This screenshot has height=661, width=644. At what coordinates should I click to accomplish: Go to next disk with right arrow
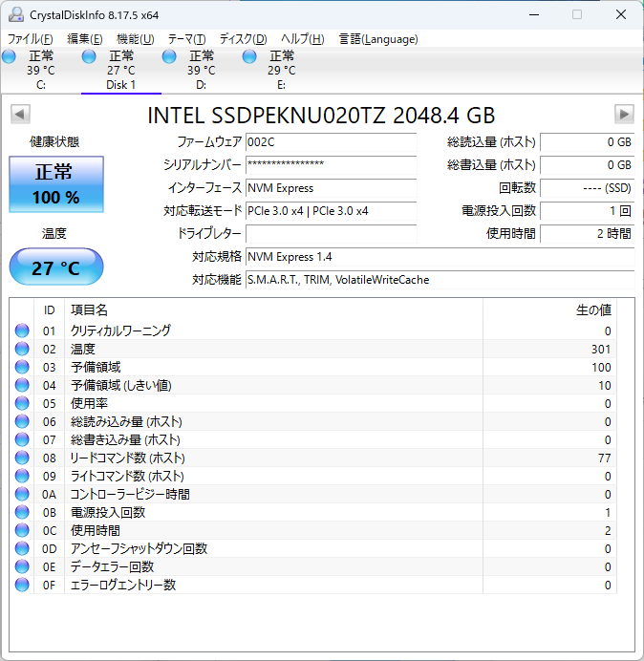pyautogui.click(x=624, y=114)
